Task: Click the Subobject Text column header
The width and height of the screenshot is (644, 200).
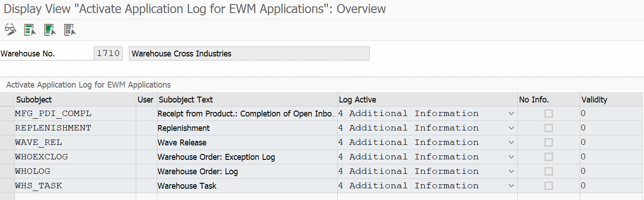Action: [247, 100]
